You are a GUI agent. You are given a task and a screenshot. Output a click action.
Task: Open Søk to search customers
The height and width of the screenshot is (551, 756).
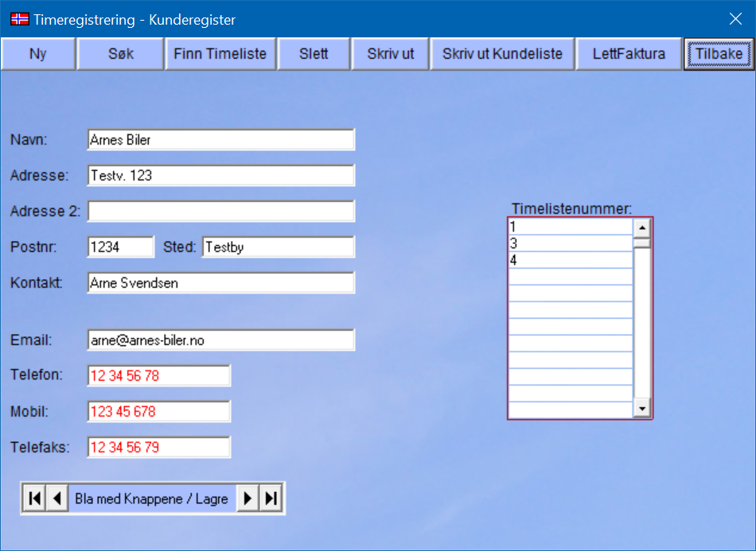121,54
